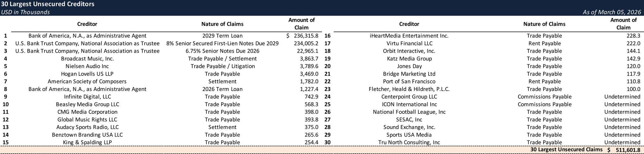This screenshot has width=644, height=154.
Task: Click 'Tru North Consulting, Inc' cell
Action: tap(409, 142)
